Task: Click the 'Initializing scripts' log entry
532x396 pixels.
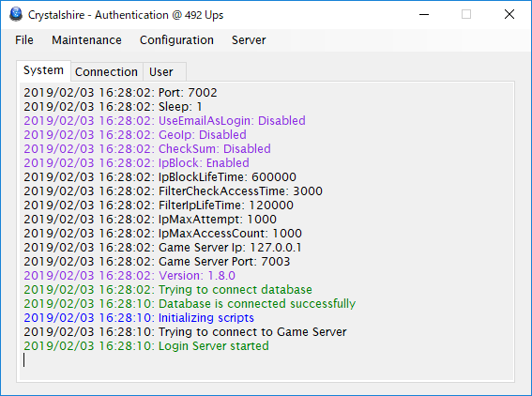Action: (139, 318)
